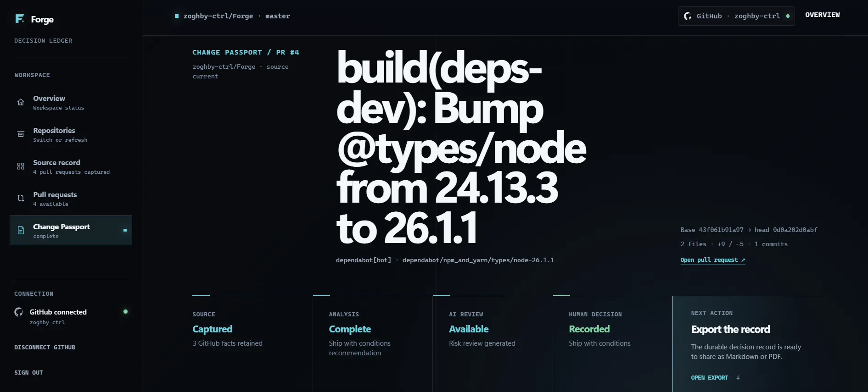Image resolution: width=868 pixels, height=392 pixels.
Task: Click 'zoghby-ctrl/Forge · source current' text
Action: point(241,72)
